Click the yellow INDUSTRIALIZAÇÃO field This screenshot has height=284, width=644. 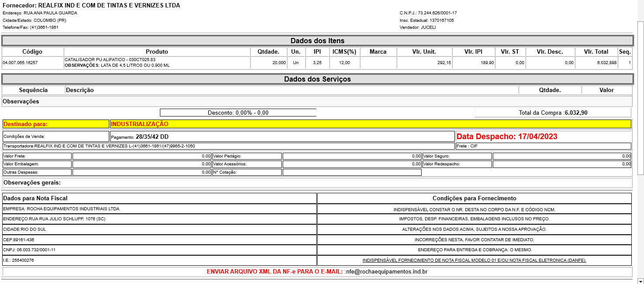pos(370,124)
